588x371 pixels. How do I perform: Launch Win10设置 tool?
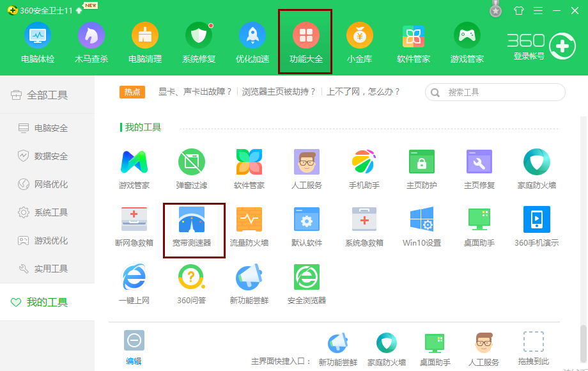pyautogui.click(x=421, y=226)
